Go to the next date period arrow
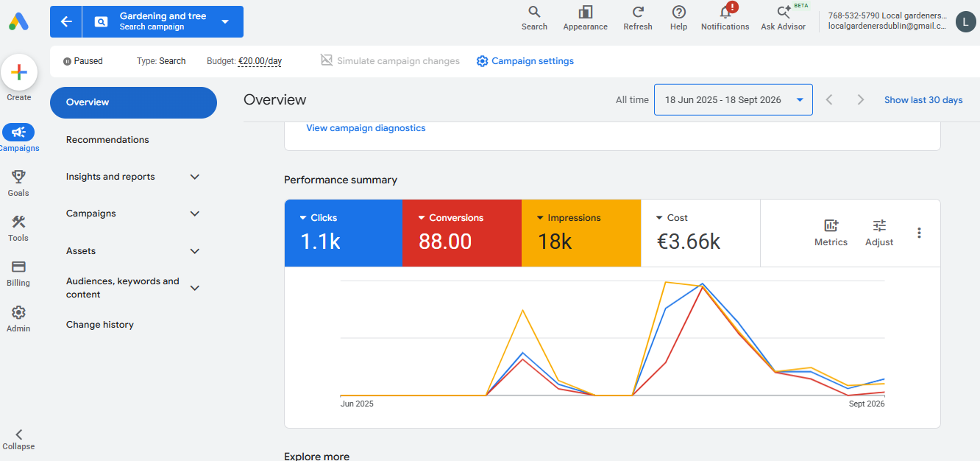The image size is (980, 461). (x=860, y=99)
